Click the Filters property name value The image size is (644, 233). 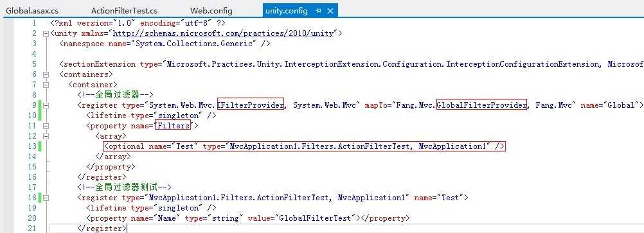(174, 126)
